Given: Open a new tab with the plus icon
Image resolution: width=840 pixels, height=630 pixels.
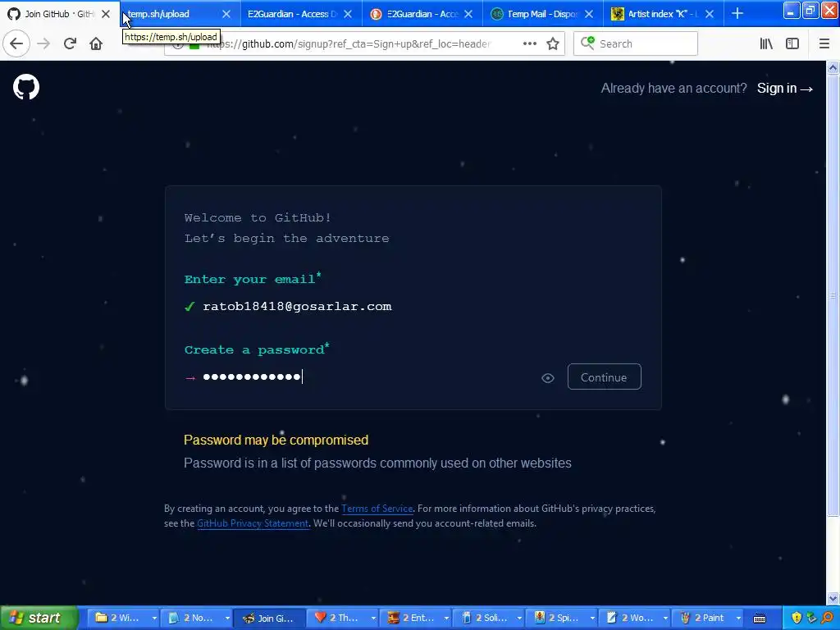Looking at the screenshot, I should (737, 13).
